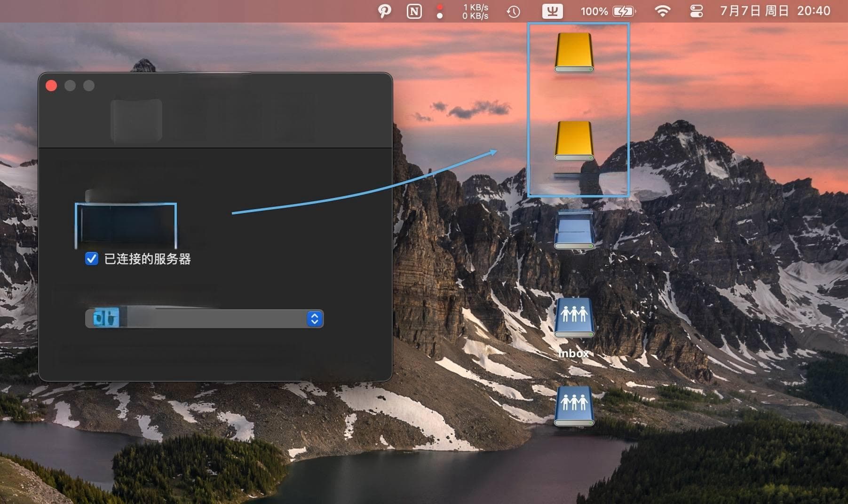
Task: Select the plain blue network volume icon
Action: pyautogui.click(x=574, y=229)
